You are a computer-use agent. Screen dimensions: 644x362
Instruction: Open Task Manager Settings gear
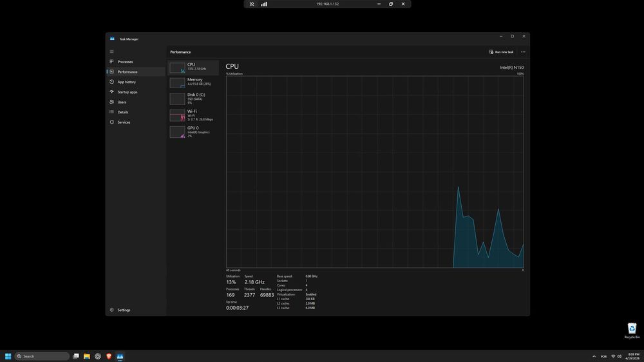click(111, 310)
